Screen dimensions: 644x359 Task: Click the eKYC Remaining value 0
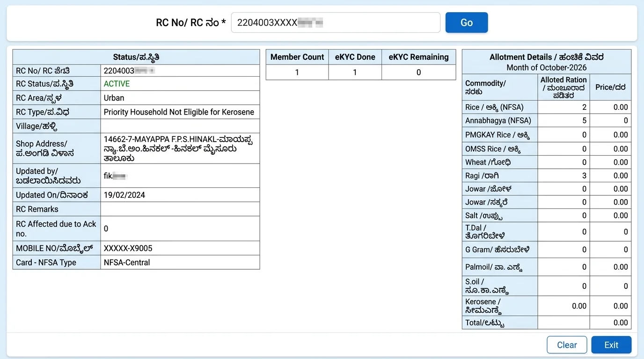pos(418,72)
